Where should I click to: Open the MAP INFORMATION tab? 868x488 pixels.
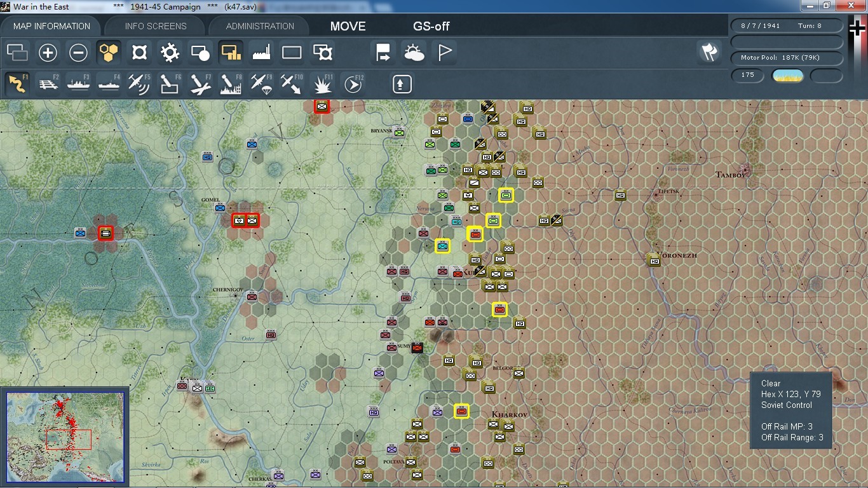click(51, 26)
